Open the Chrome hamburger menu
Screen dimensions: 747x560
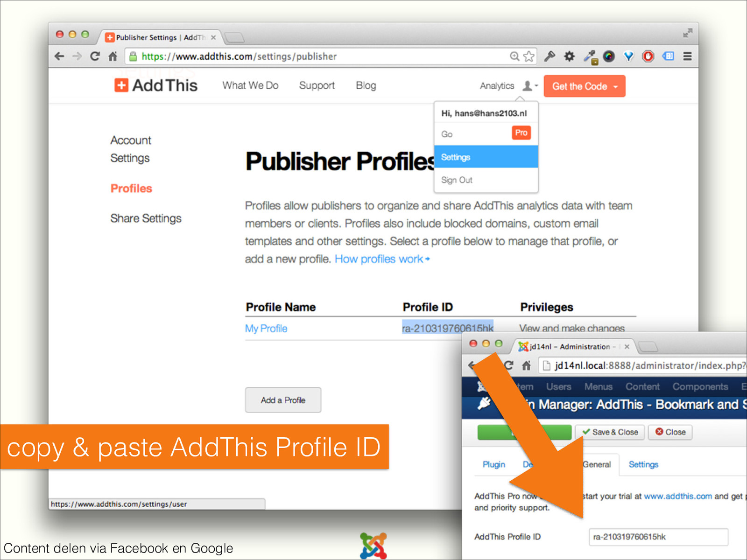687,56
